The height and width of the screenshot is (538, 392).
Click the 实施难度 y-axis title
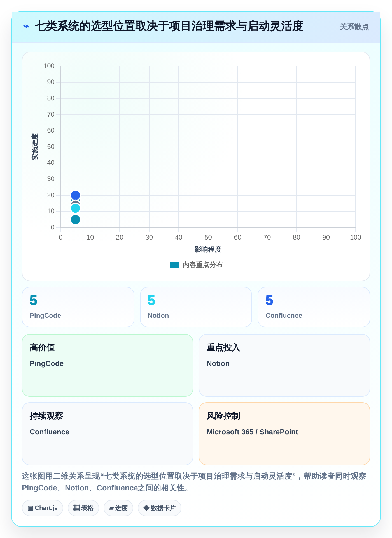(35, 147)
